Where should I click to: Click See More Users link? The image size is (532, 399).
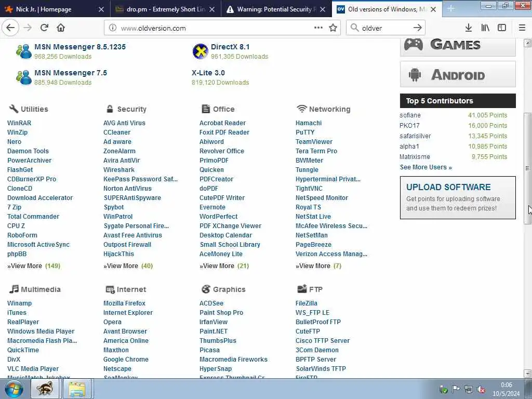(426, 167)
